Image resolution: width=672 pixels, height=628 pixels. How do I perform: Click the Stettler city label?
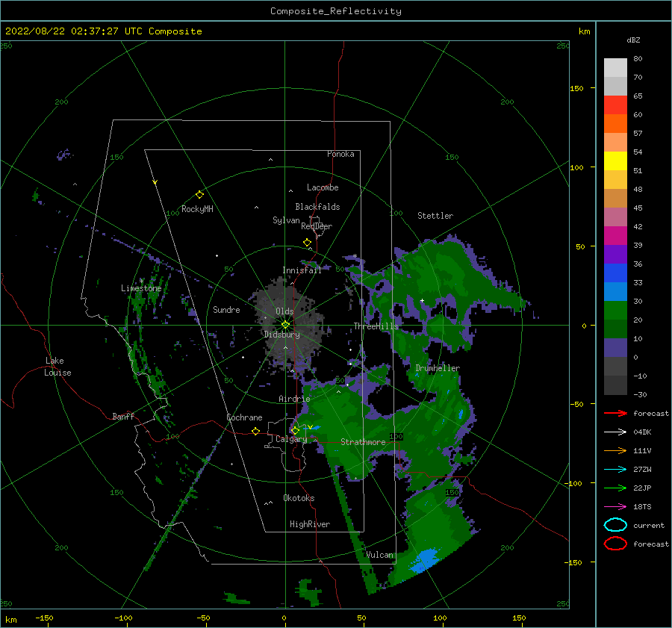pos(435,216)
